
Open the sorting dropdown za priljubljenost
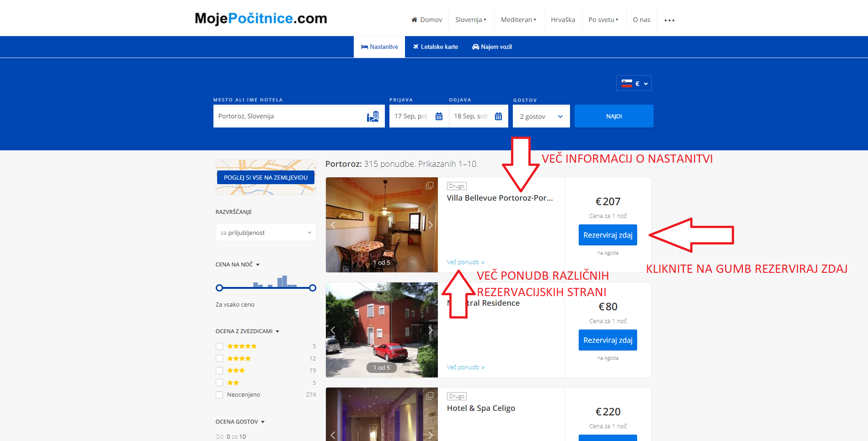click(x=266, y=233)
